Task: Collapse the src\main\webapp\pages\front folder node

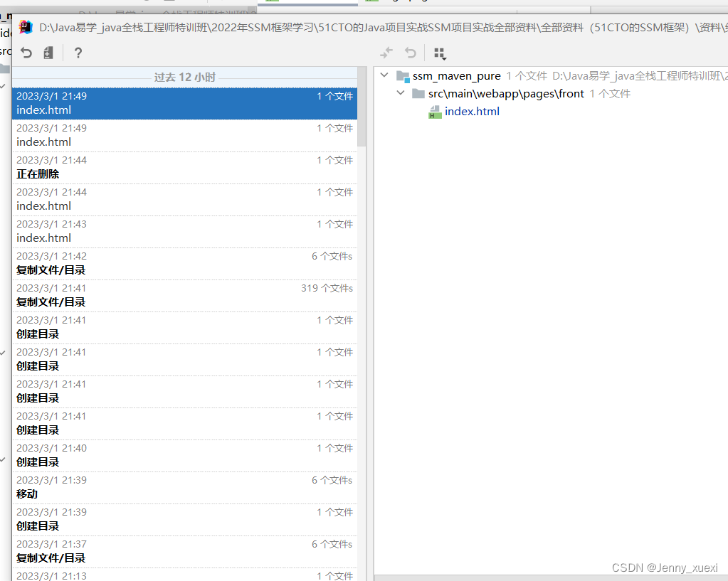Action: tap(401, 93)
